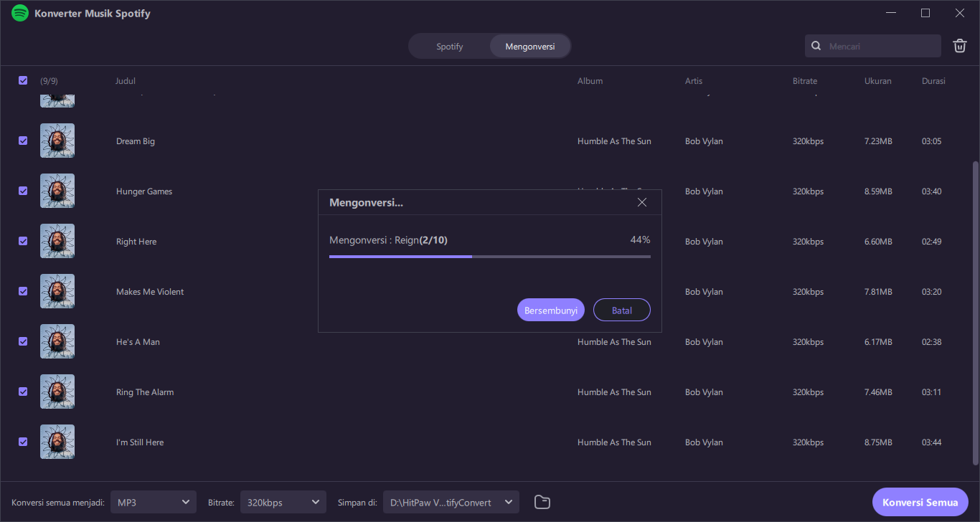The height and width of the screenshot is (522, 980).
Task: Click the Judul column header
Action: (x=126, y=81)
